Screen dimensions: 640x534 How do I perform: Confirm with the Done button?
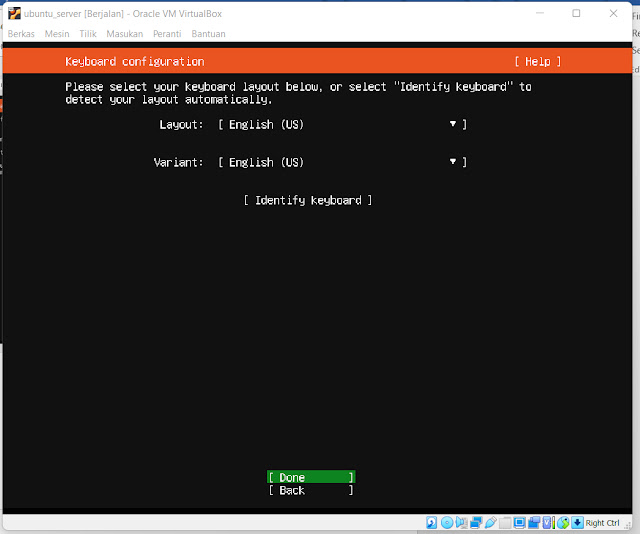point(311,477)
